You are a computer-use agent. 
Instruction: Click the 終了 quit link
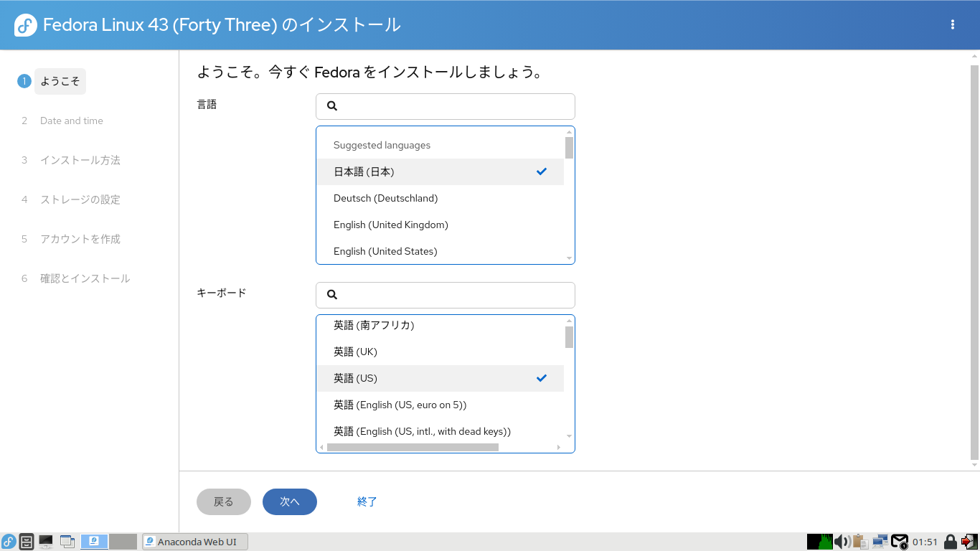(x=367, y=501)
